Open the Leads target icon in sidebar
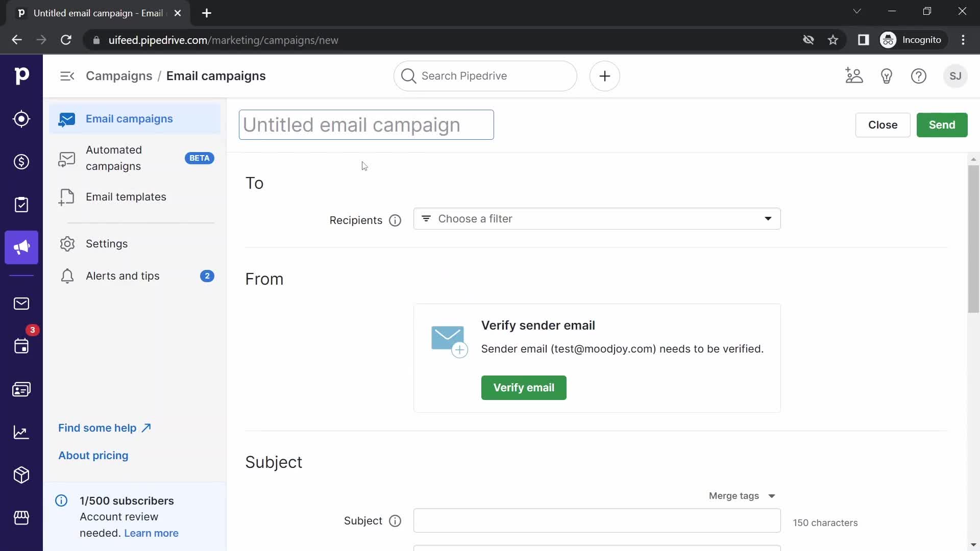980x551 pixels. [x=21, y=119]
